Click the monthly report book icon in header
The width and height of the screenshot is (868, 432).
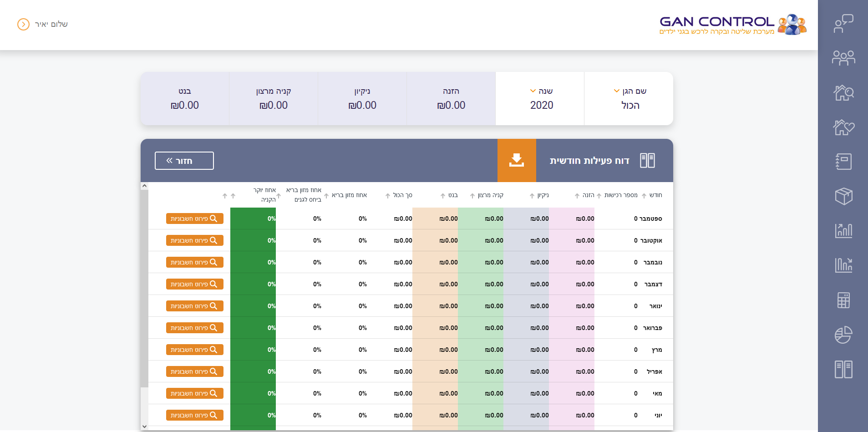tap(647, 161)
